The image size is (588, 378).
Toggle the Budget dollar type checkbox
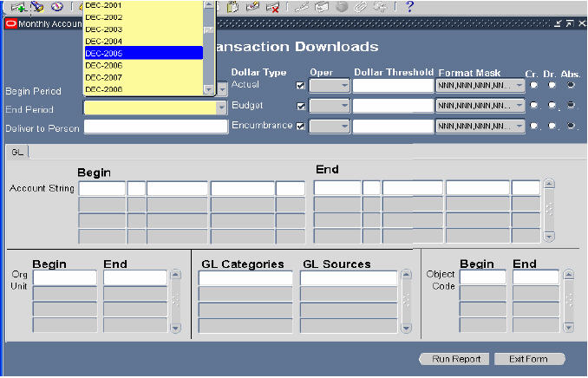[301, 106]
